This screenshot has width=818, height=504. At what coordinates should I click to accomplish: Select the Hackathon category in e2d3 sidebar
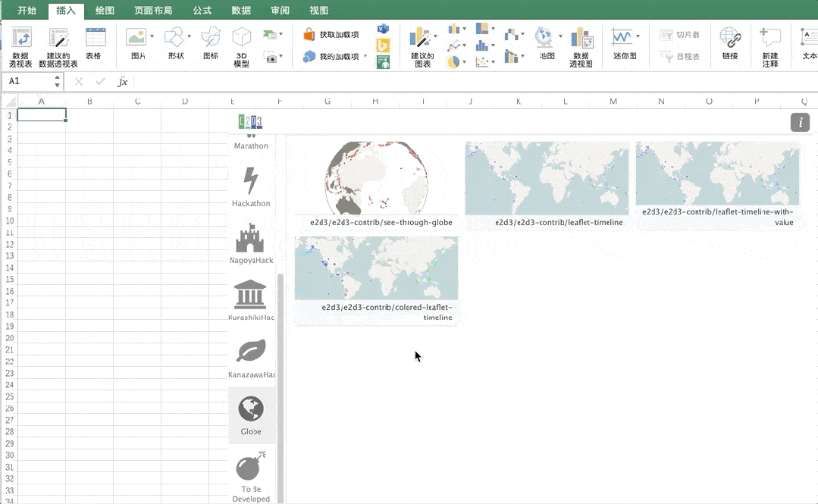coord(251,186)
